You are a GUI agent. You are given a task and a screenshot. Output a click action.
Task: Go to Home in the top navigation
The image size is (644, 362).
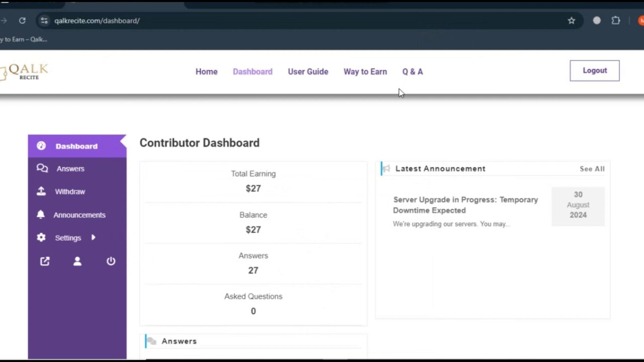pos(206,71)
